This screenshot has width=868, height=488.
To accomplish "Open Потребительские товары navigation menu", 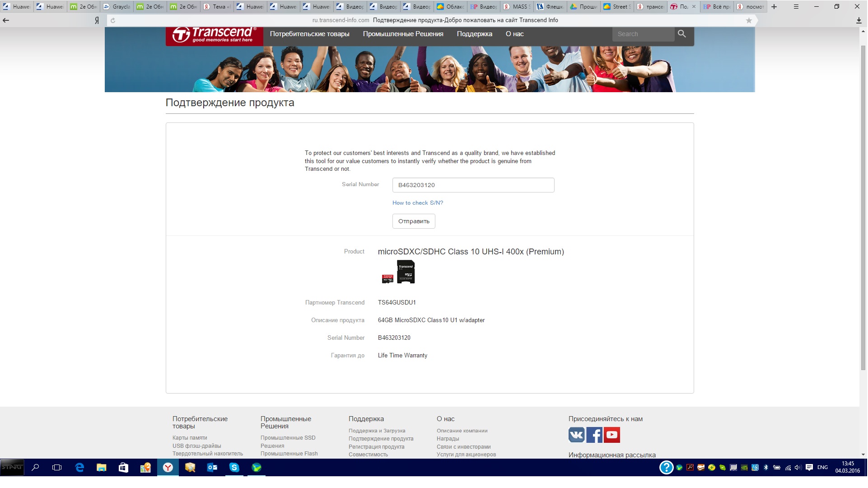I will tap(309, 34).
